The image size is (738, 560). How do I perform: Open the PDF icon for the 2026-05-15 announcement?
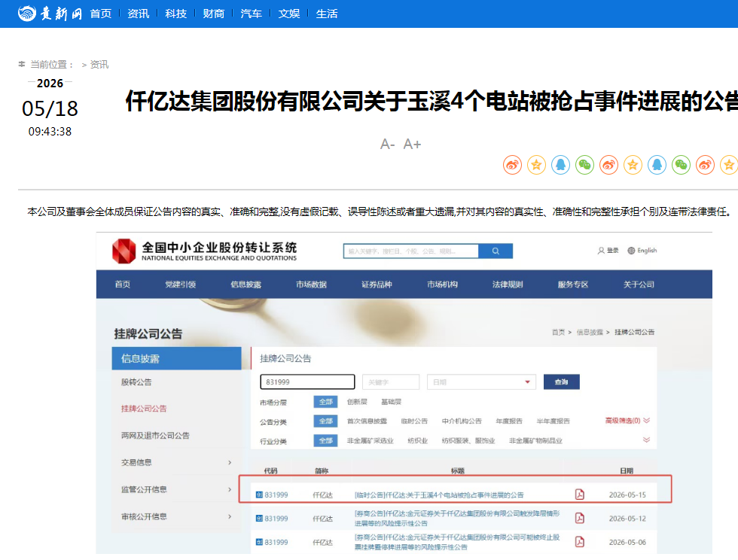580,494
